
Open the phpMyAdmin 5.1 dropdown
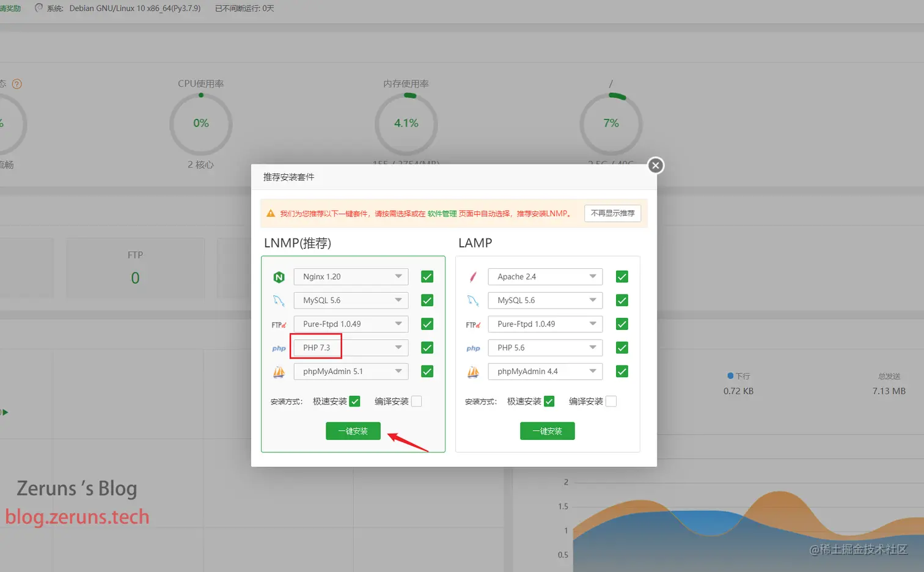(351, 372)
